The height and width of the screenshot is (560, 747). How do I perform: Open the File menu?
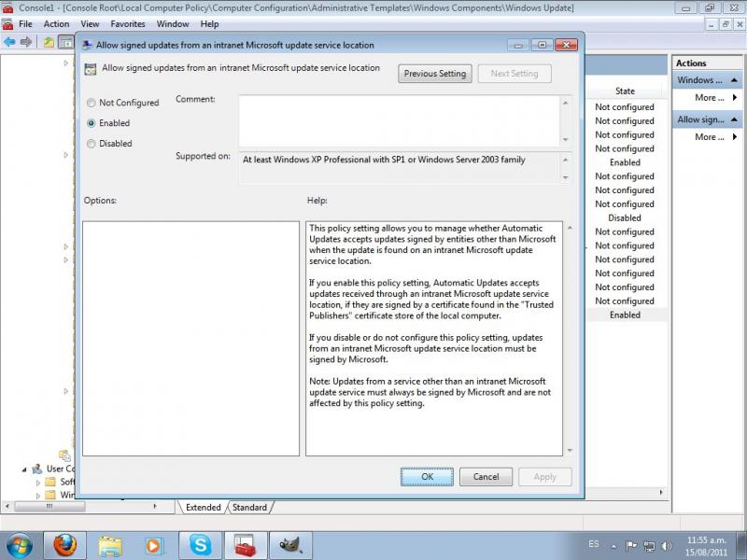(26, 24)
